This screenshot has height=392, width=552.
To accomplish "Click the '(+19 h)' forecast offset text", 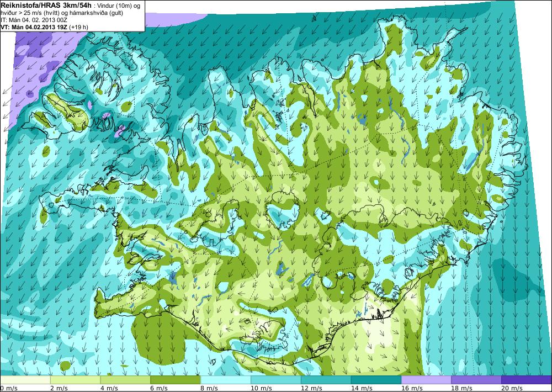I will pyautogui.click(x=78, y=27).
